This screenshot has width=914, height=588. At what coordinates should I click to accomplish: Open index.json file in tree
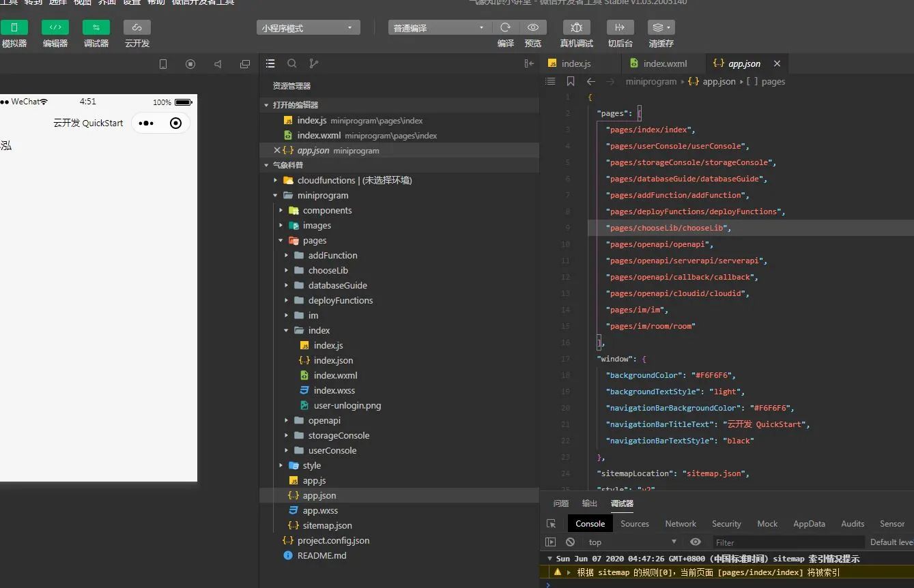click(333, 360)
